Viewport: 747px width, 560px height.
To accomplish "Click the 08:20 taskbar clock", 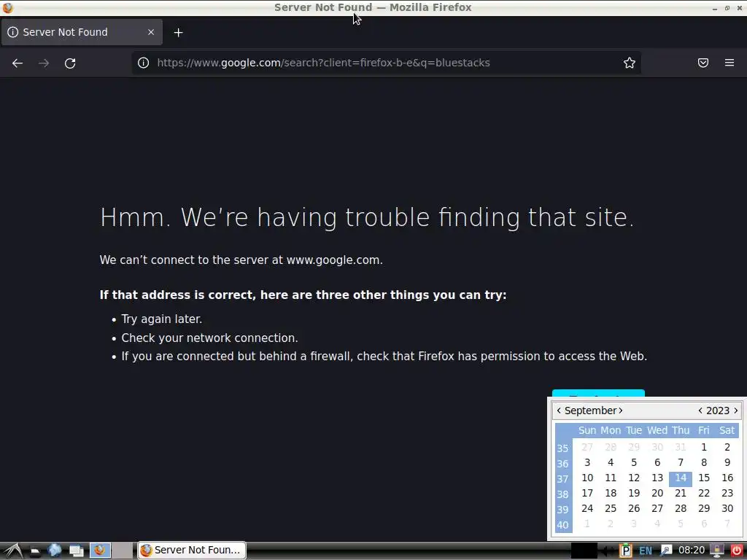I will point(692,551).
